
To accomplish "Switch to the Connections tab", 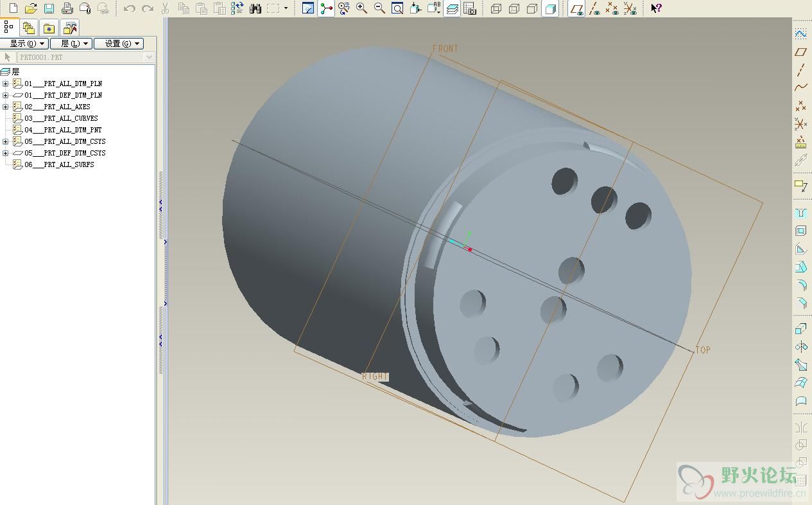I will (x=70, y=28).
